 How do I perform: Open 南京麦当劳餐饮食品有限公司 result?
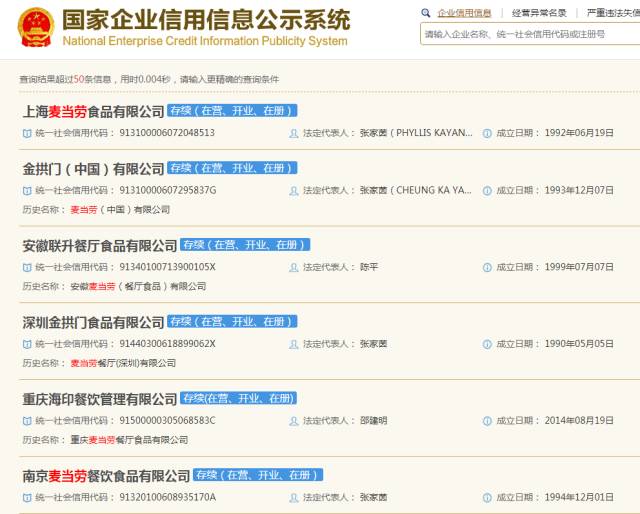[106, 476]
